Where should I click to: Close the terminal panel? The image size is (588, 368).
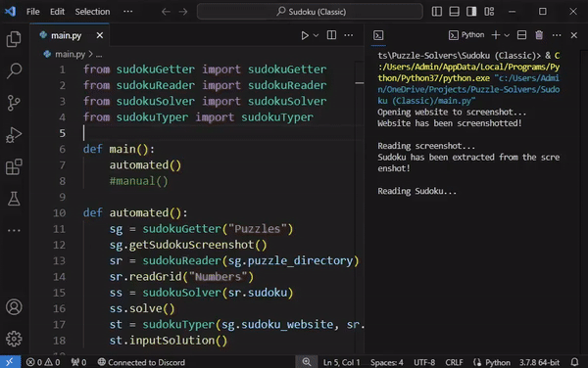573,35
